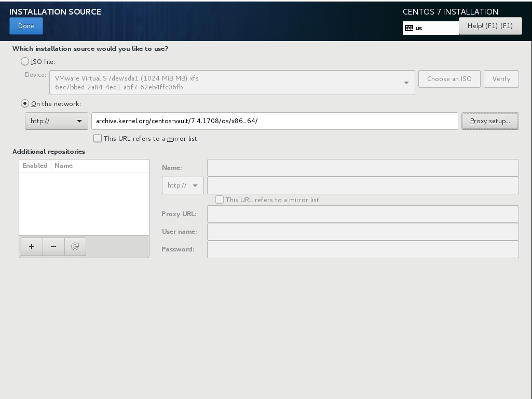
Task: Open the http:// protocol dropdown for network source
Action: 57,121
